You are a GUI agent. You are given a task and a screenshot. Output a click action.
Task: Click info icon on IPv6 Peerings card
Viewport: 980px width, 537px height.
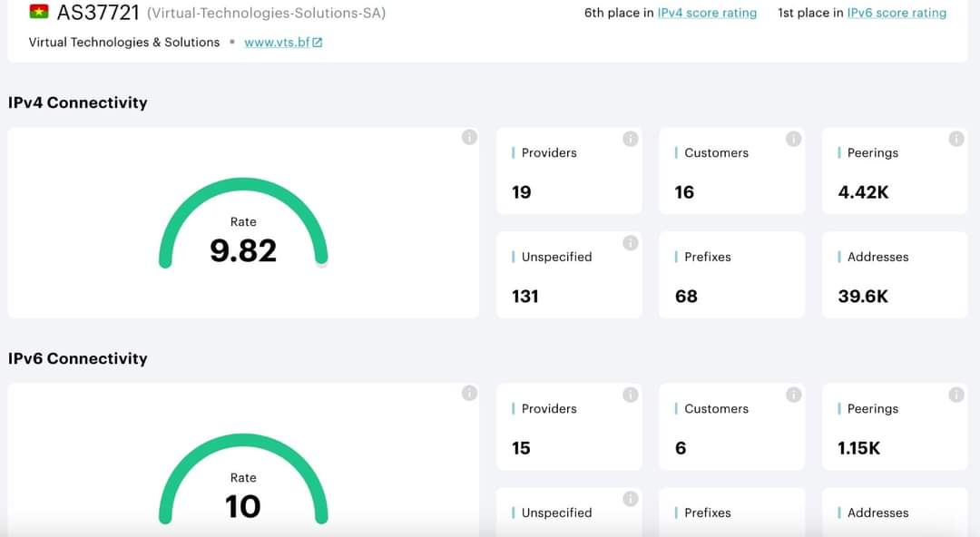955,395
